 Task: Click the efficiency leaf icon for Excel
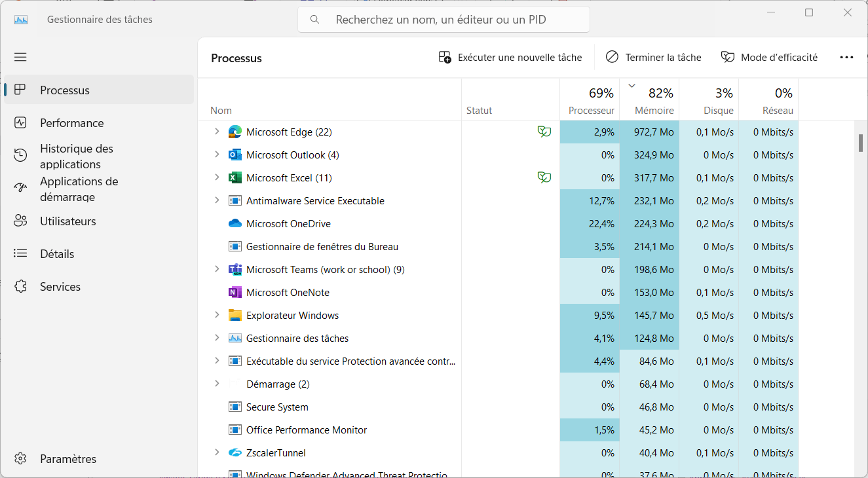[x=544, y=177]
